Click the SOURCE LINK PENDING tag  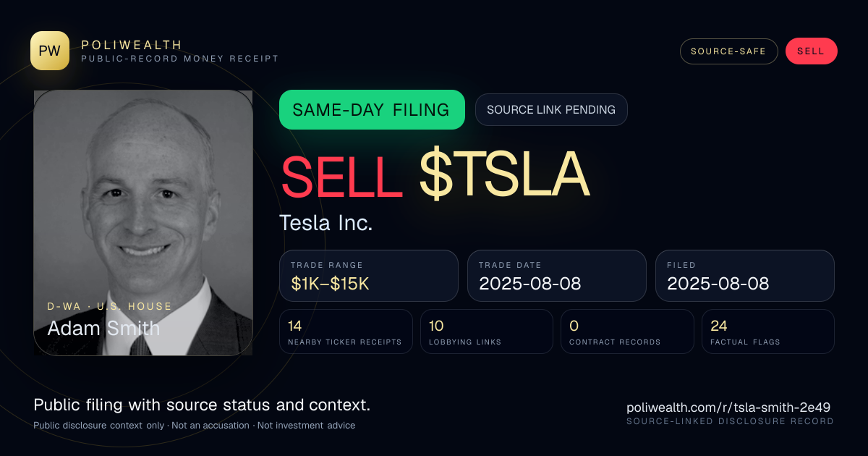pyautogui.click(x=551, y=110)
